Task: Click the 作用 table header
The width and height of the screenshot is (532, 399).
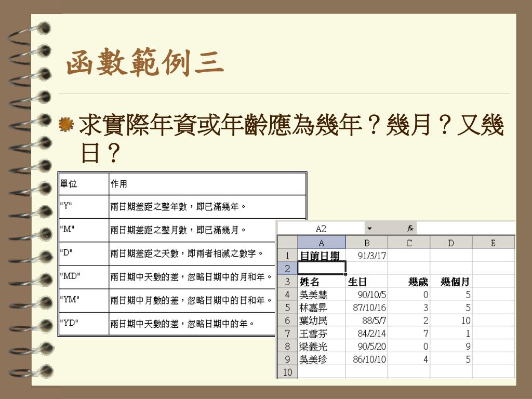Action: (x=207, y=184)
